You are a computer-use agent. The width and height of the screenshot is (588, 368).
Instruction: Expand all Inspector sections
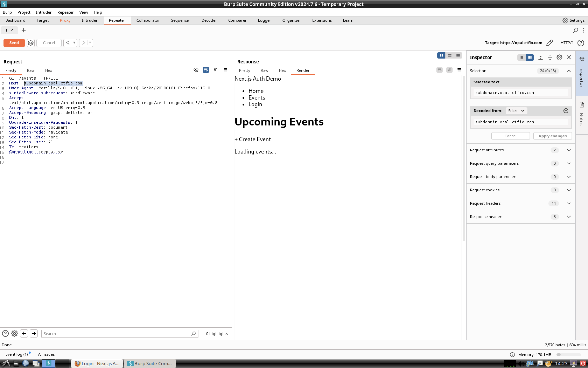click(x=540, y=57)
